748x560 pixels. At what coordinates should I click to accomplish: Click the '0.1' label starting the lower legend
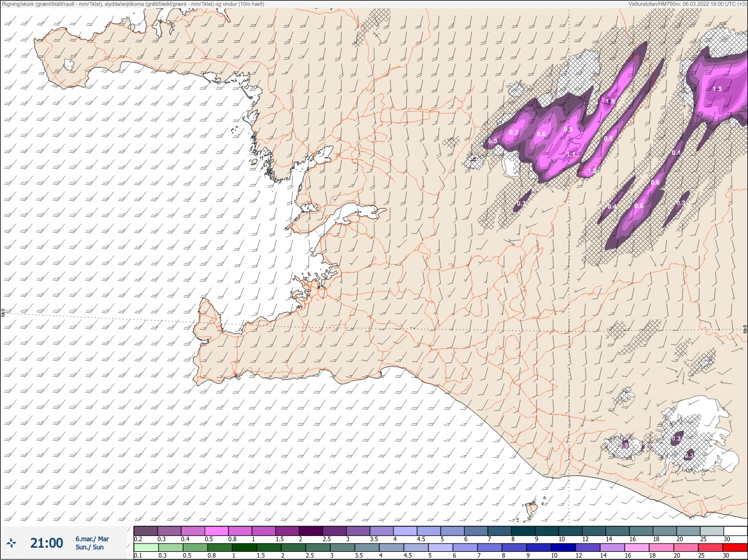coord(138,555)
